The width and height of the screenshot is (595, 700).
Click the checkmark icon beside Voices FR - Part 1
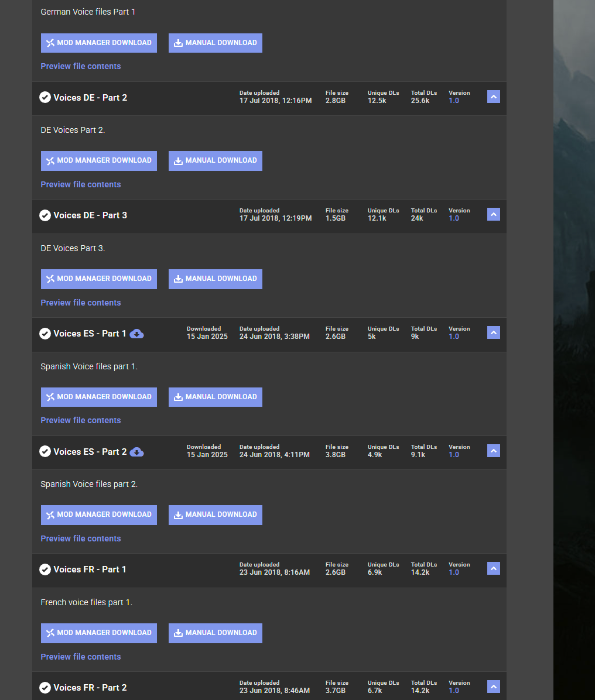click(x=45, y=569)
